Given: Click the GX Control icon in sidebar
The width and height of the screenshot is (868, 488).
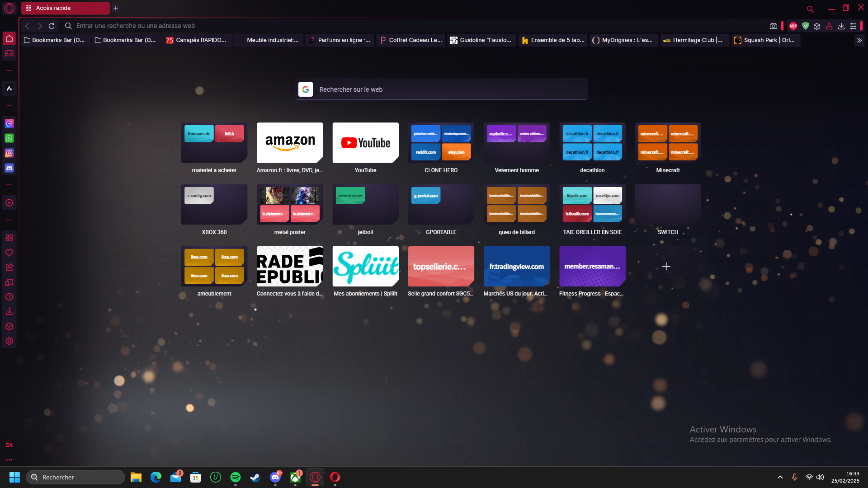Looking at the screenshot, I should (9, 445).
